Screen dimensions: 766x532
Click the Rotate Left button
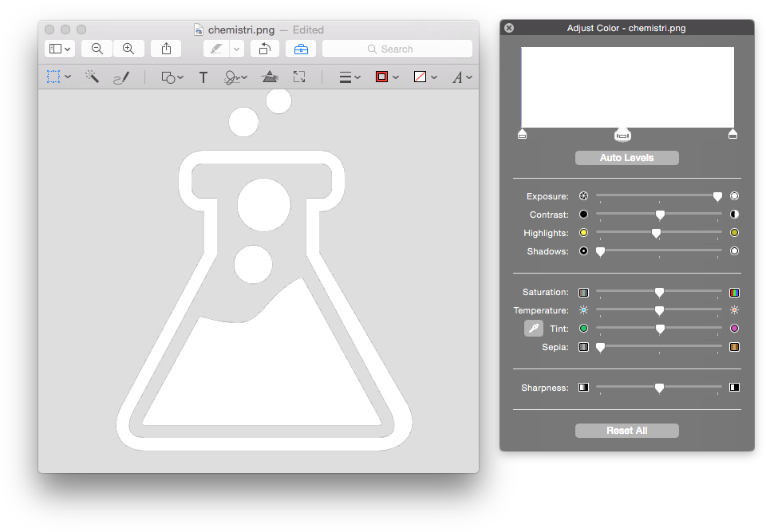(265, 49)
